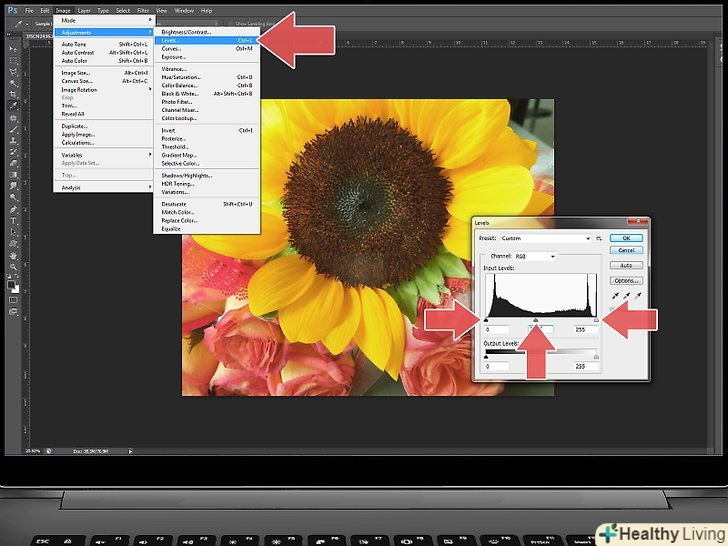Open the Filter menu in the menu bar

coord(143,10)
